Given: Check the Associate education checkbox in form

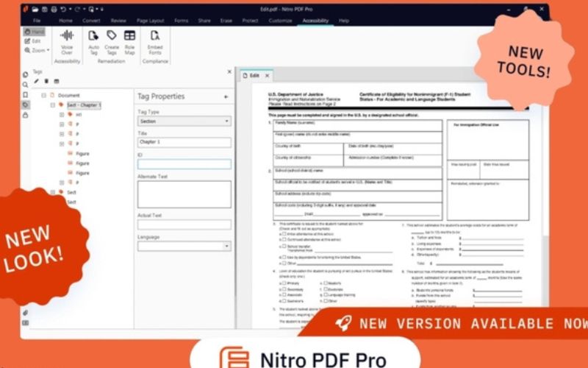Looking at the screenshot, I should [284, 295].
